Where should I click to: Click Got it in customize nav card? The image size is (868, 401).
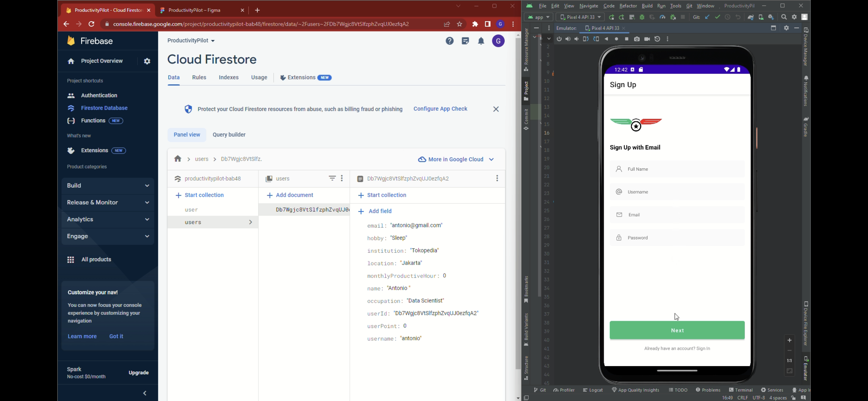click(116, 336)
